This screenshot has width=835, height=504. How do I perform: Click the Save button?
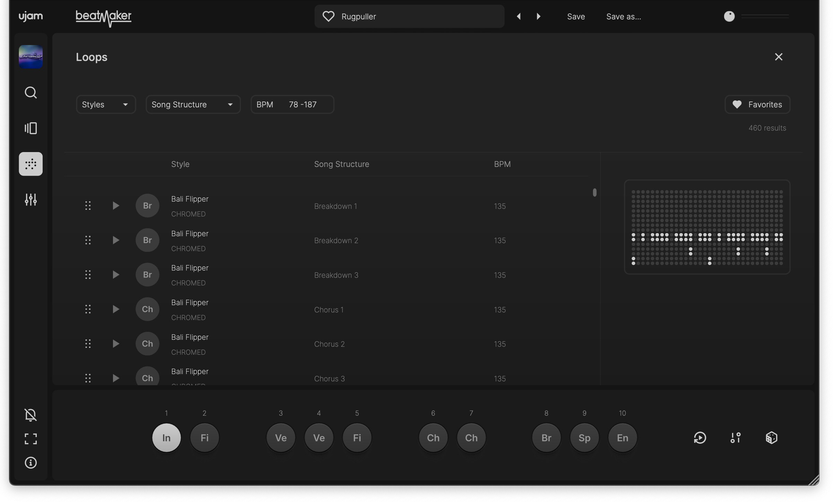576,17
